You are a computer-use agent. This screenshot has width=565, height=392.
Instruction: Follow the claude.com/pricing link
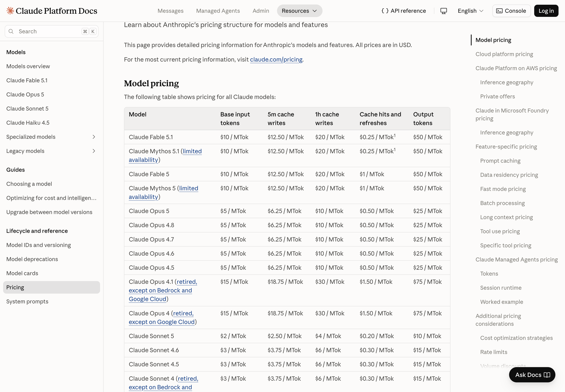pos(276,59)
